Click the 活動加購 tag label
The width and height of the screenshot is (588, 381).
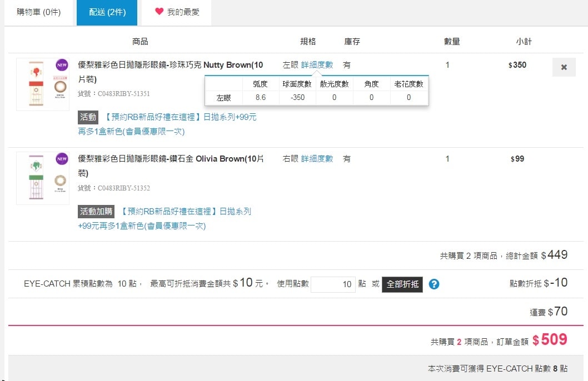tap(96, 212)
